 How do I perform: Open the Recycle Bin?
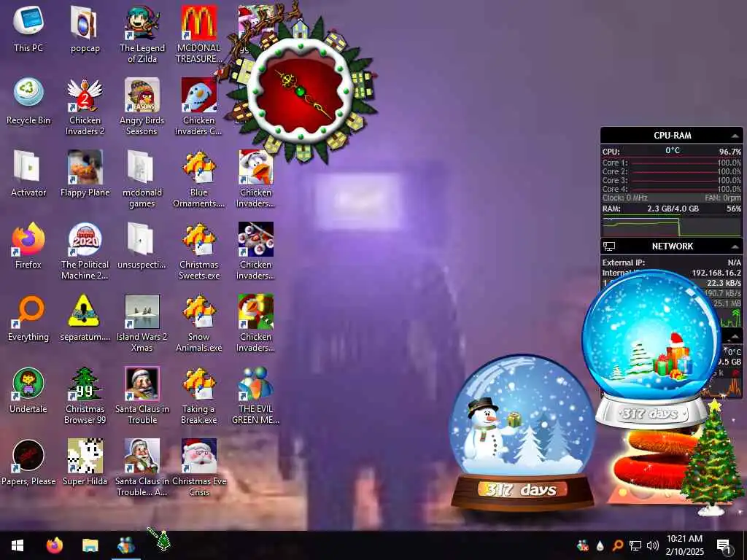pyautogui.click(x=28, y=101)
